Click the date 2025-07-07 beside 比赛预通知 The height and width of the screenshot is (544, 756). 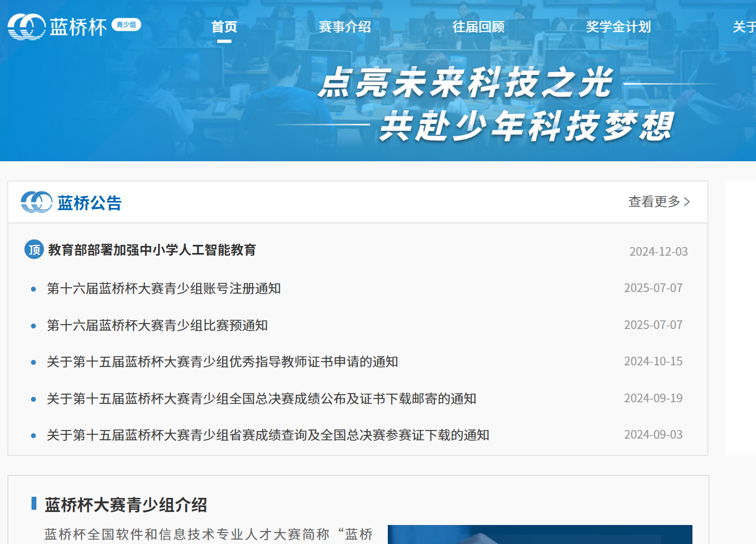653,325
